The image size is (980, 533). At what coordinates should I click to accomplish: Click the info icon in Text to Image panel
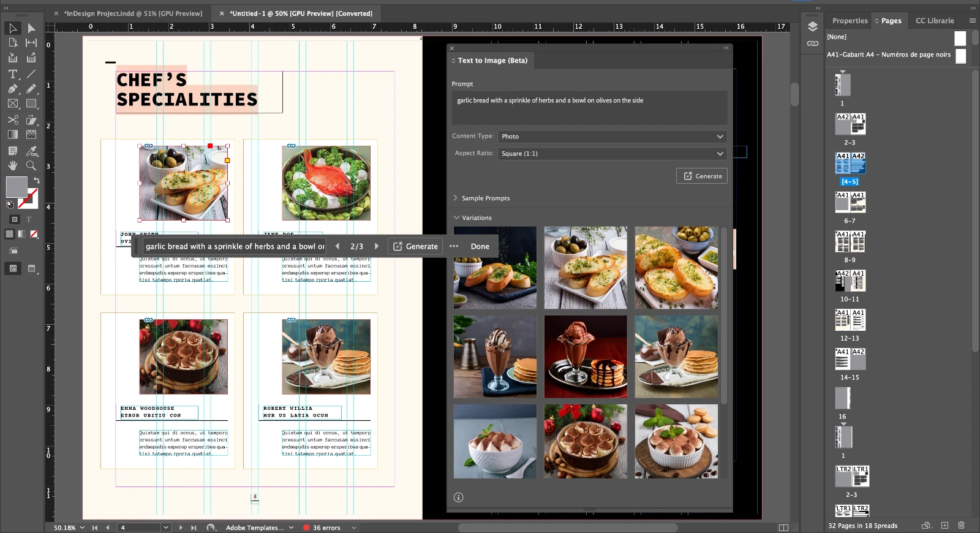coord(458,497)
